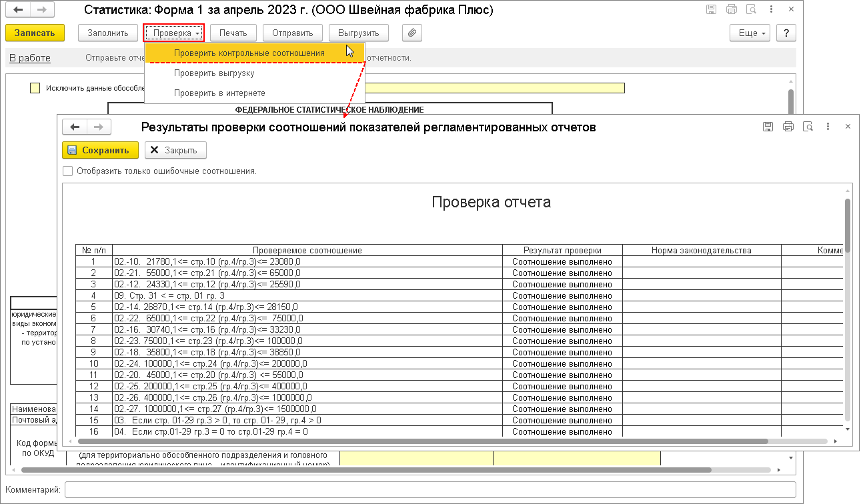The height and width of the screenshot is (504, 861).
Task: Open the three-dot menu in Статистика title bar
Action: pyautogui.click(x=772, y=11)
